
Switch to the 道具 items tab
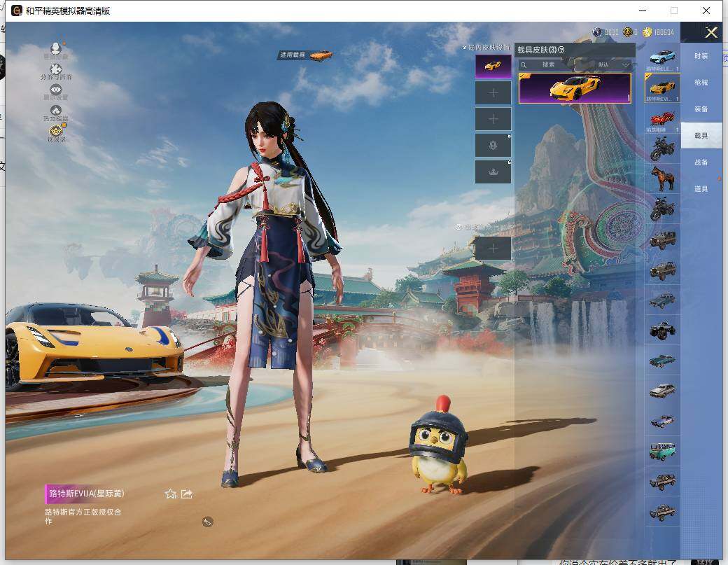(x=701, y=189)
